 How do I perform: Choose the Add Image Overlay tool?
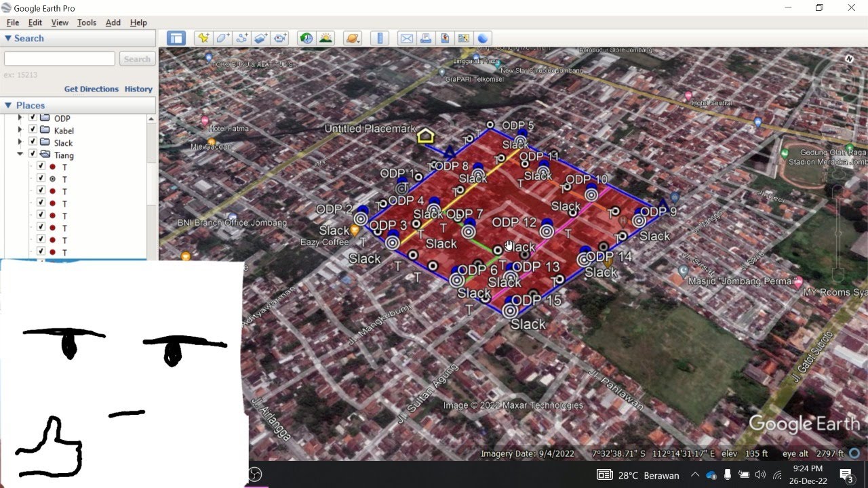pos(261,39)
